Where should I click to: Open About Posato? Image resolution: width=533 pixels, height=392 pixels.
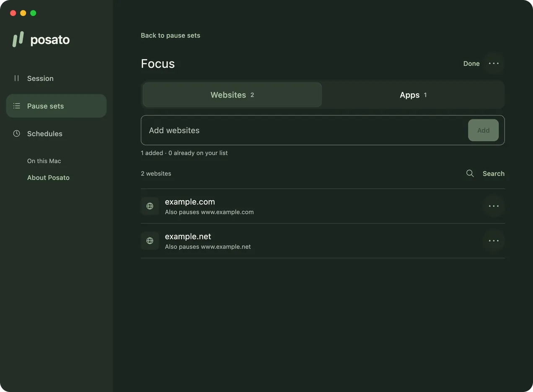(48, 178)
